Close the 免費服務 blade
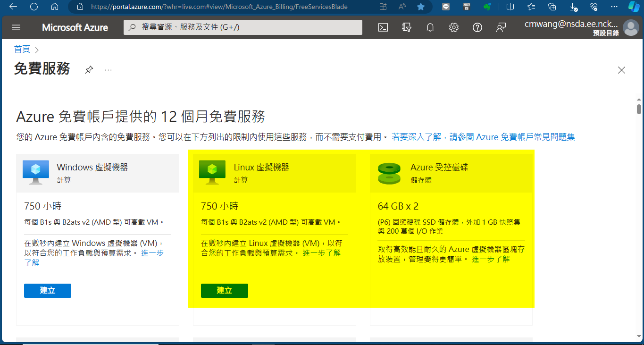The height and width of the screenshot is (345, 644). (x=621, y=70)
